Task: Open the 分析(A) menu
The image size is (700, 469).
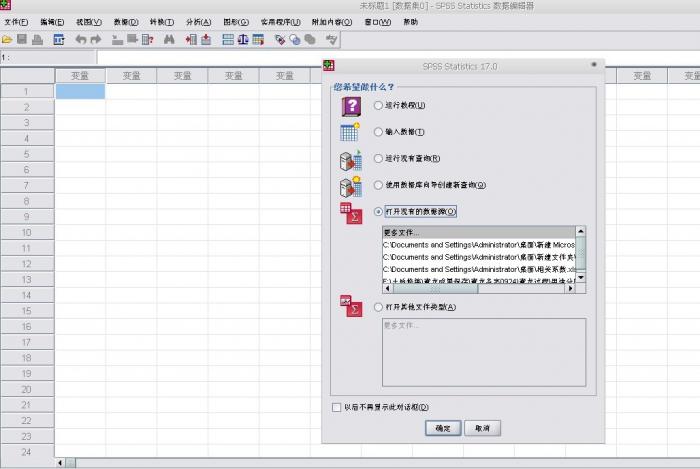Action: point(199,22)
